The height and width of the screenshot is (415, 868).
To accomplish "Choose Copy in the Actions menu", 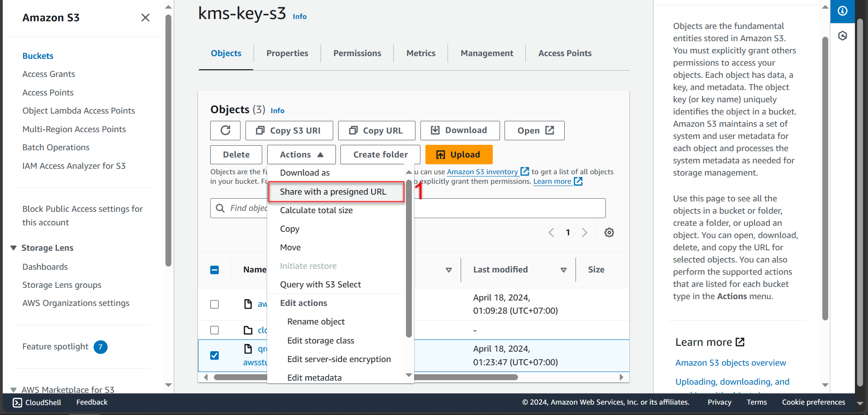I will tap(290, 229).
